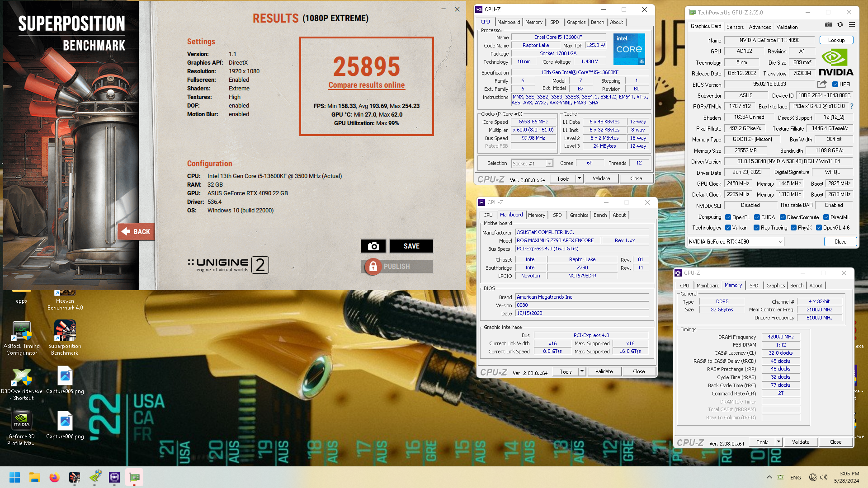Click the GPU-Z taskbar icon
The image size is (868, 488).
(x=134, y=477)
